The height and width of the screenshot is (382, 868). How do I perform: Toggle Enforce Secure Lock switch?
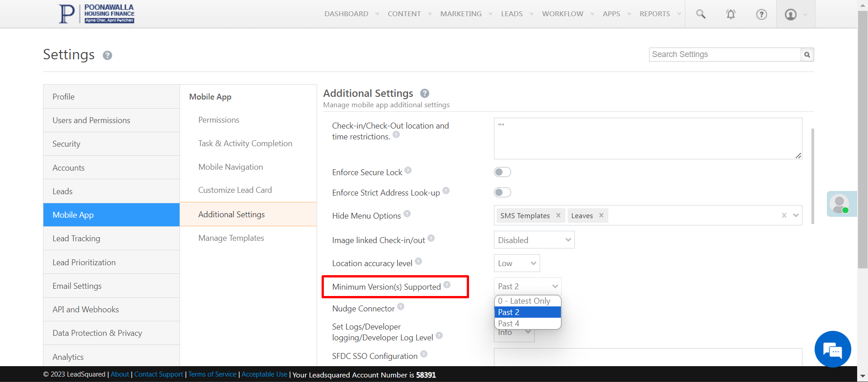pyautogui.click(x=503, y=172)
